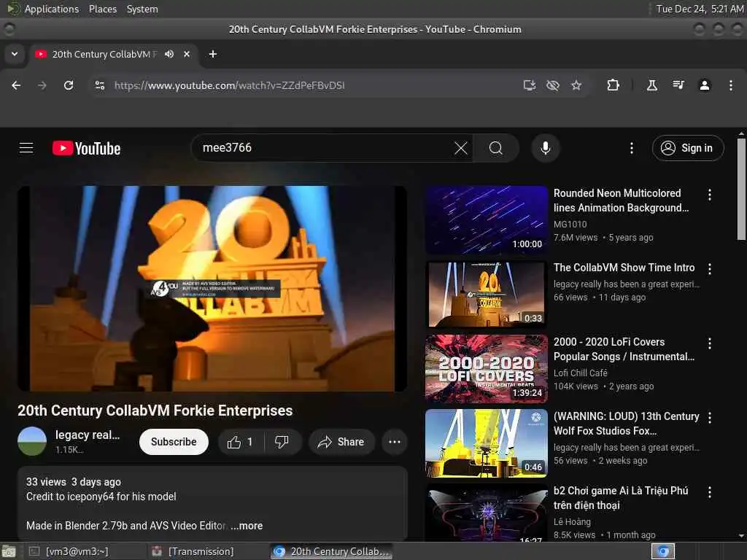This screenshot has width=747, height=560.
Task: Click the magnifying glass search button
Action: [496, 148]
